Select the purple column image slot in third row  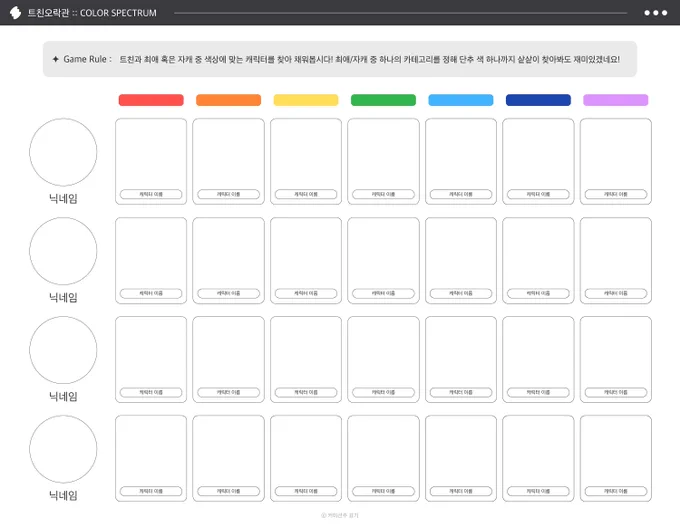click(x=616, y=359)
